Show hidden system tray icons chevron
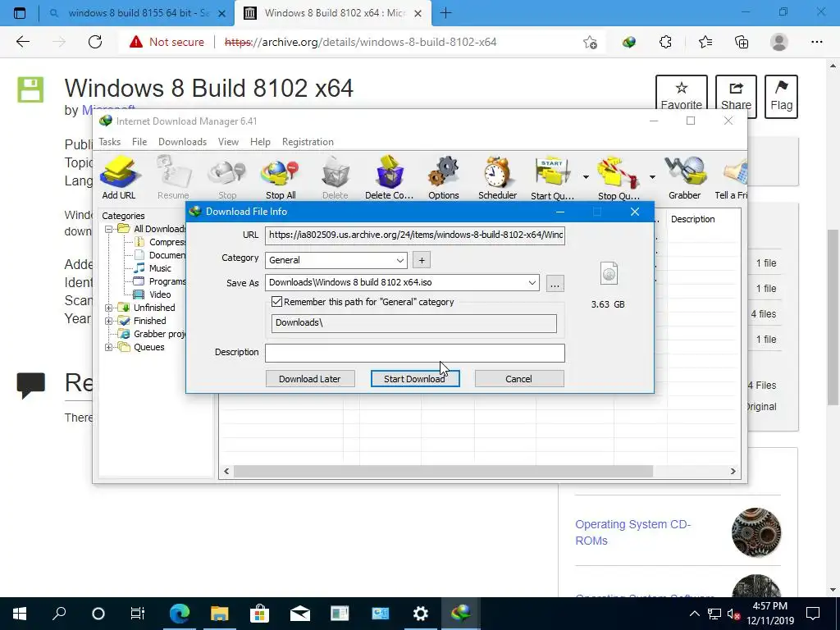The width and height of the screenshot is (840, 630). click(694, 614)
